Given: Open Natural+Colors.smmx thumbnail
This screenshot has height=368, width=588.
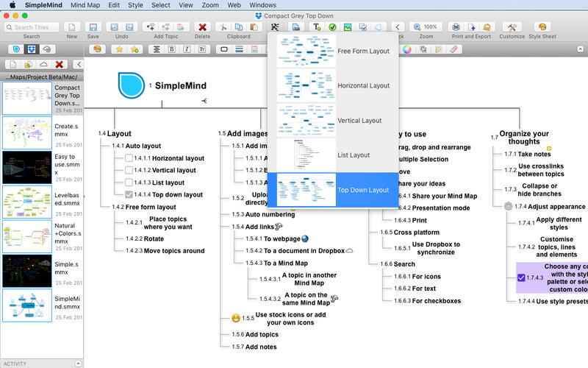Looking at the screenshot, I should click(27, 236).
